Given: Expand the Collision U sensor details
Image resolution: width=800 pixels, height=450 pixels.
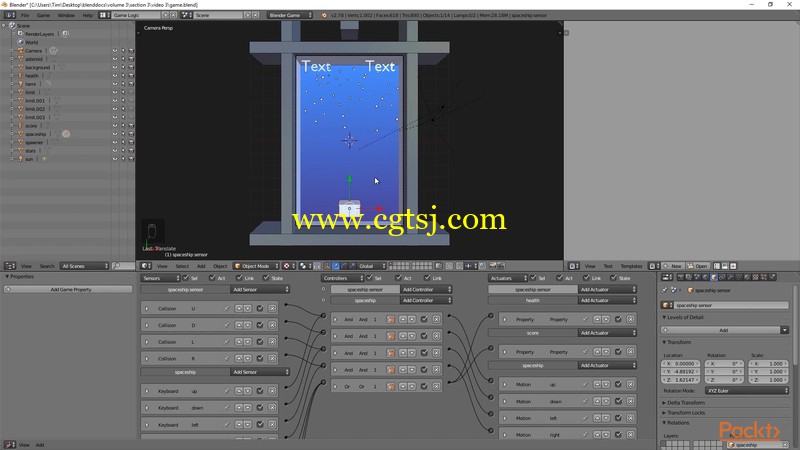Looking at the screenshot, I should (x=147, y=308).
